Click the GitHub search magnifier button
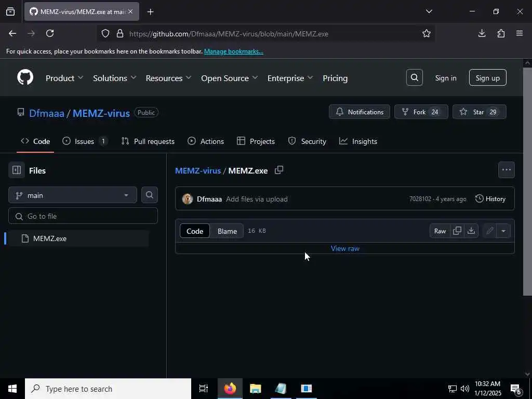This screenshot has width=532, height=399. click(x=414, y=78)
